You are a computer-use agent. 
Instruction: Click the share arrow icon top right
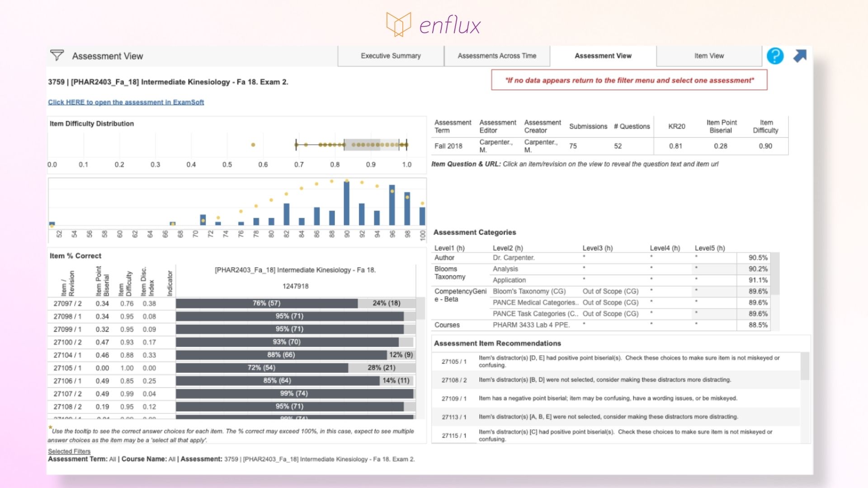coord(800,55)
